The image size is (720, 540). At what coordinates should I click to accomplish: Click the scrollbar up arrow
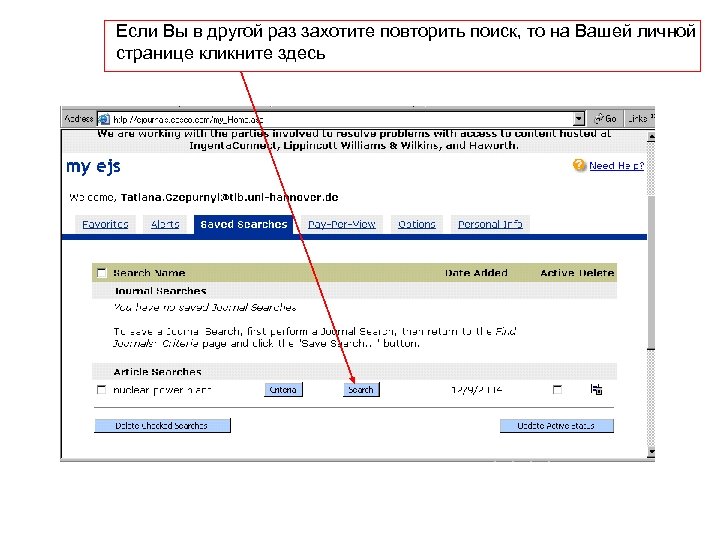click(651, 136)
